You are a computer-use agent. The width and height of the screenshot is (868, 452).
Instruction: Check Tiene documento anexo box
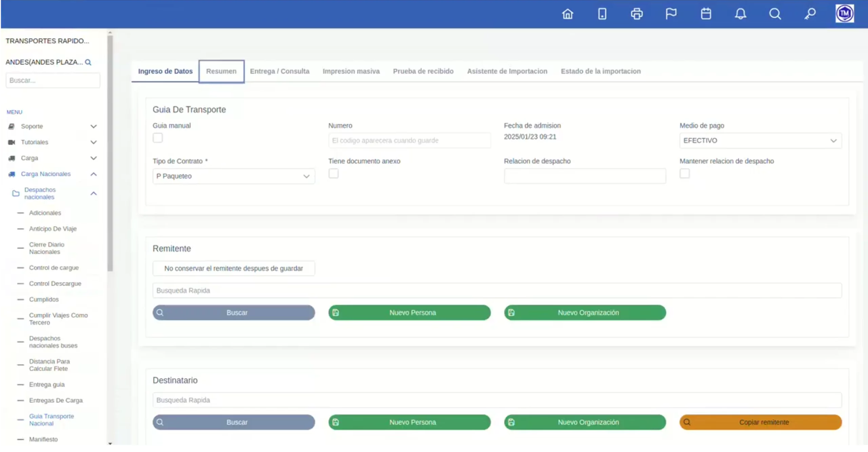pyautogui.click(x=334, y=173)
